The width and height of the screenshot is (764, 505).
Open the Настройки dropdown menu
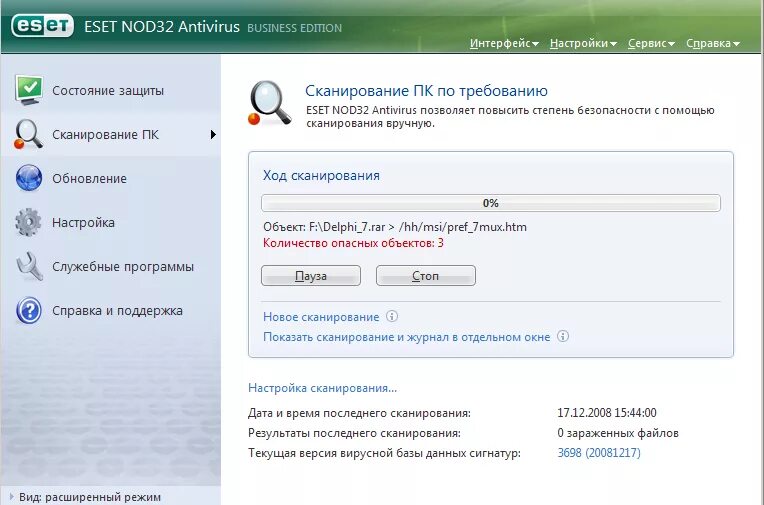click(583, 43)
